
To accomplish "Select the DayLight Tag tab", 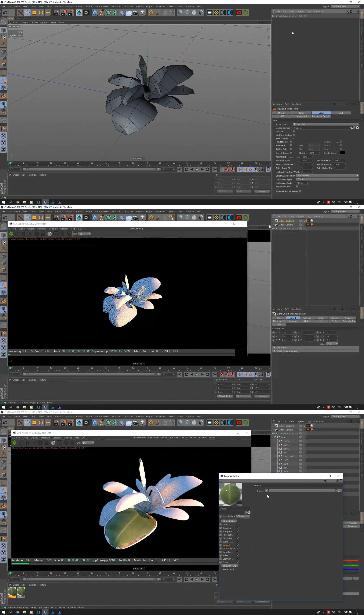I will click(x=349, y=321).
